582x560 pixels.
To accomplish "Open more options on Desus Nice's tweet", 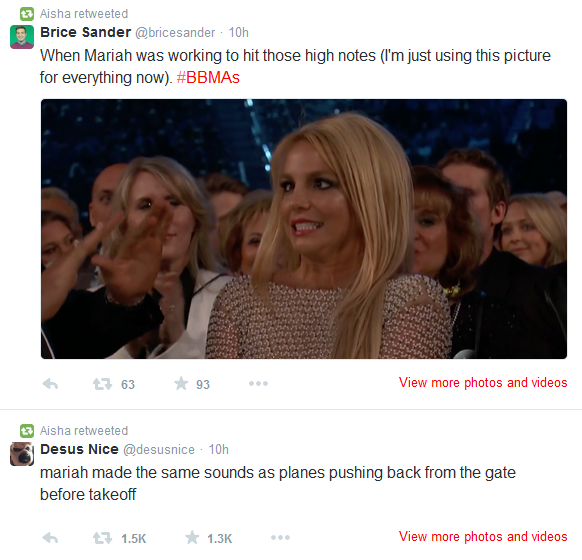I will point(280,537).
